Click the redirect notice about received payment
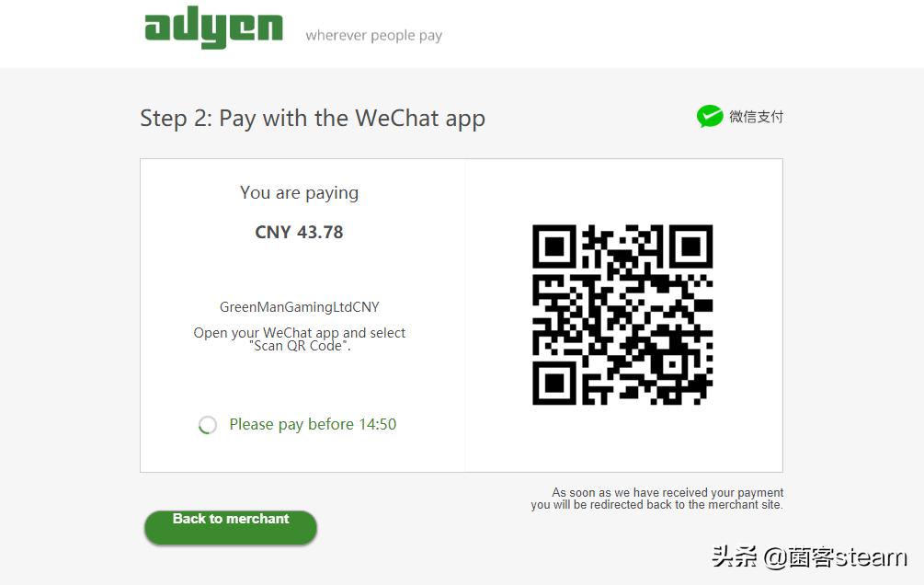The height and width of the screenshot is (585, 924). pos(657,499)
